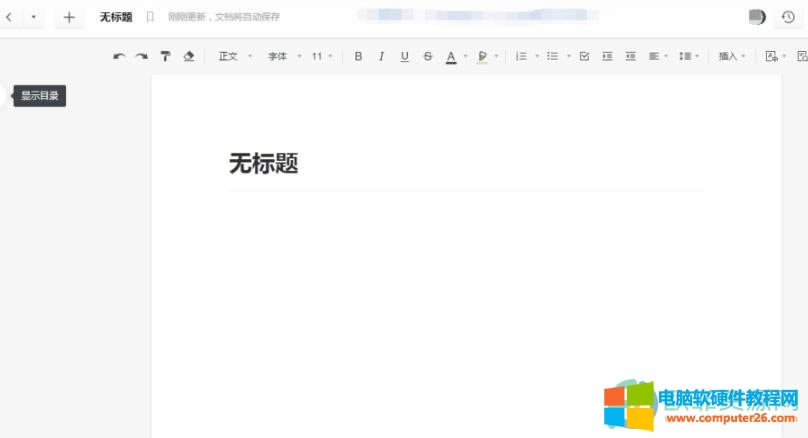
Task: Click the clear formatting eraser icon
Action: point(189,57)
